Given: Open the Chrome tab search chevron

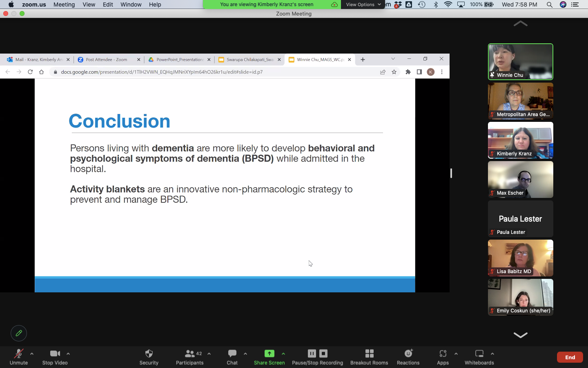Looking at the screenshot, I should (393, 59).
